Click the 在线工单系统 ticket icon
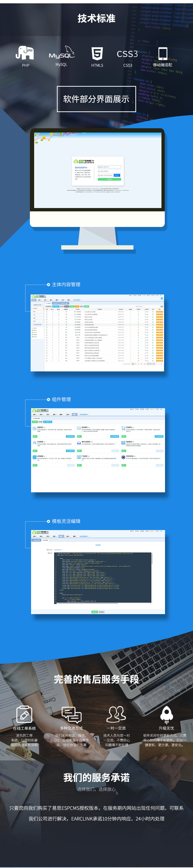Image resolution: width=193 pixels, height=868 pixels. (x=24, y=714)
